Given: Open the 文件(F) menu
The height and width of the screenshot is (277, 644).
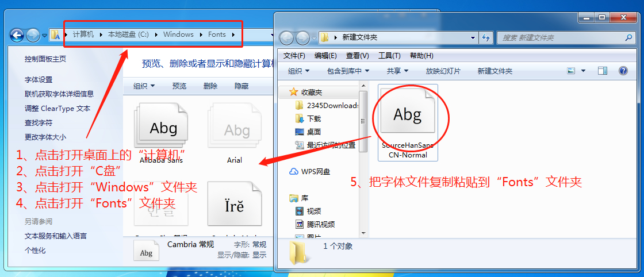Looking at the screenshot, I should [x=294, y=56].
